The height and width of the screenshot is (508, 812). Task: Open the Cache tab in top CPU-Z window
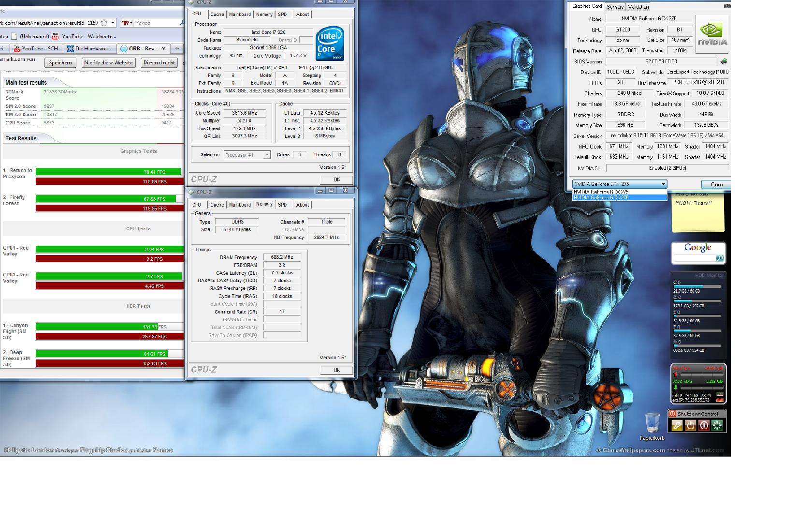tap(217, 15)
